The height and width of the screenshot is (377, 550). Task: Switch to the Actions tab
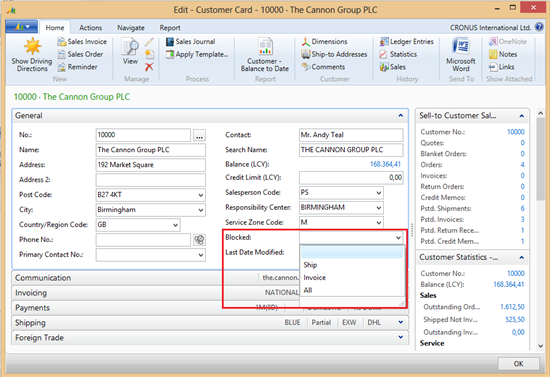(90, 28)
